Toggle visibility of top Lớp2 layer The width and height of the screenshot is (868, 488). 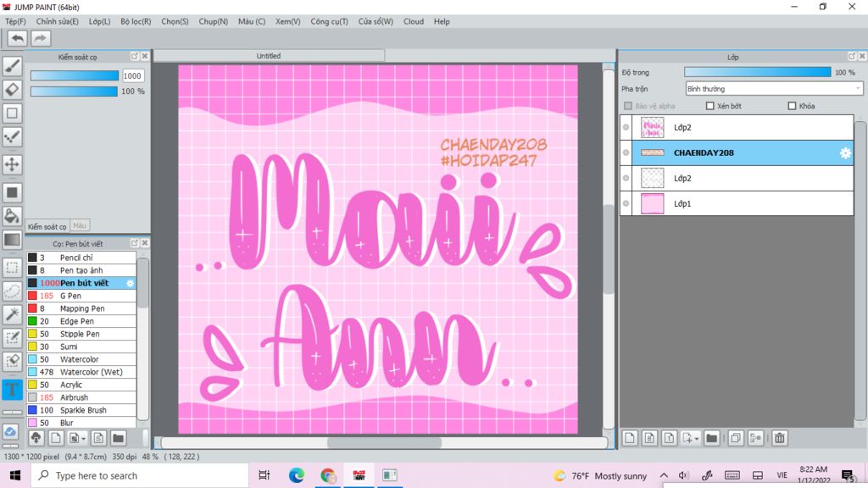[x=626, y=127]
